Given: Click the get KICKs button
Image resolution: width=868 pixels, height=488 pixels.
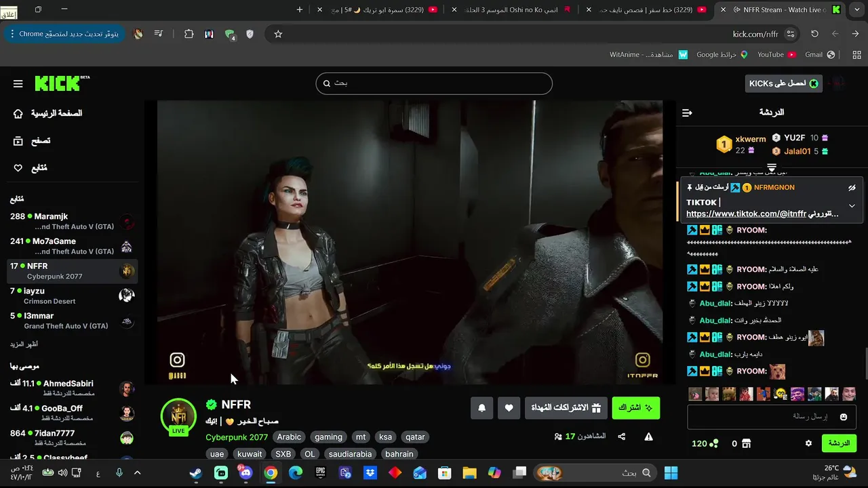Looking at the screenshot, I should 783,83.
